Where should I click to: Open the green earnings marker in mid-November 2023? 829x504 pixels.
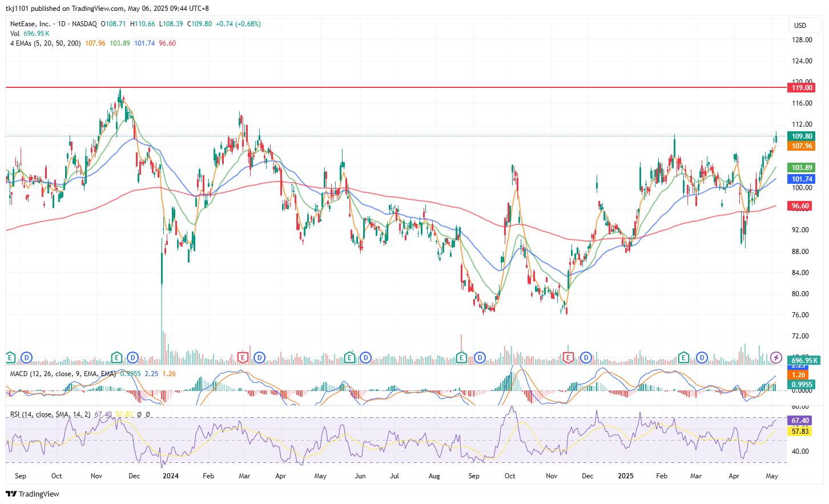116,358
